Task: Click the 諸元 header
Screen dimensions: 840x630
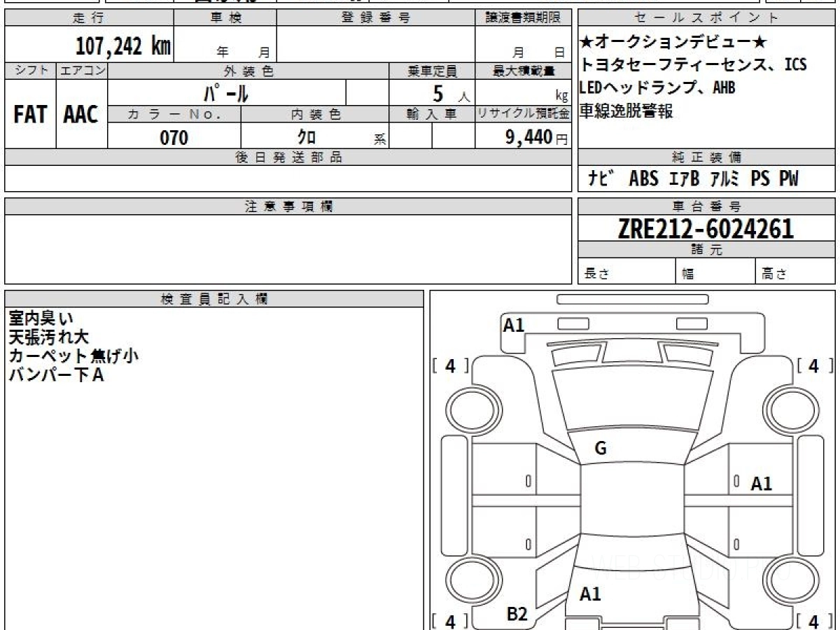Action: point(706,251)
